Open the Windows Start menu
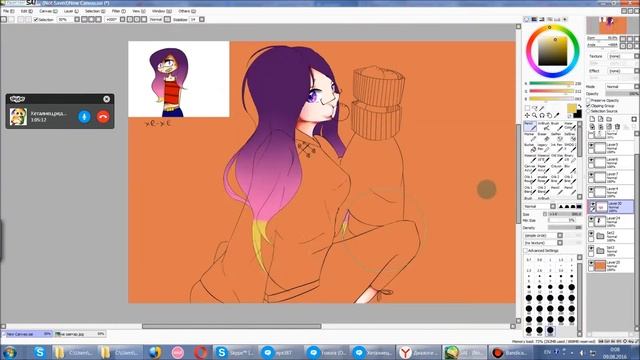This screenshot has width=640, height=360. 9,352
